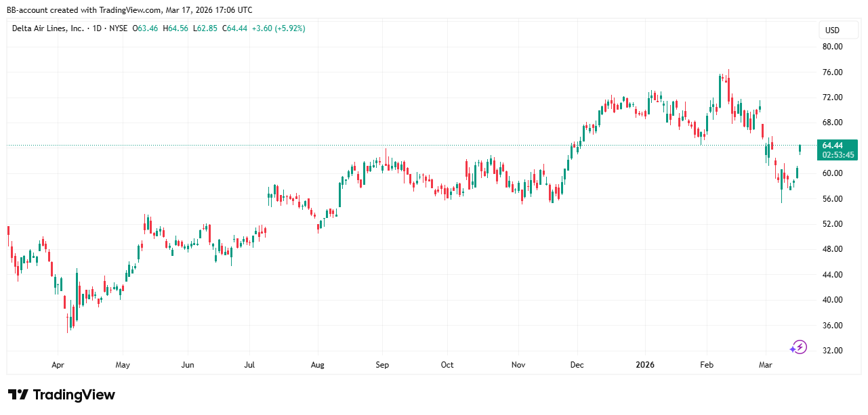
Task: Click the TradingView logo at bottom left
Action: click(62, 395)
